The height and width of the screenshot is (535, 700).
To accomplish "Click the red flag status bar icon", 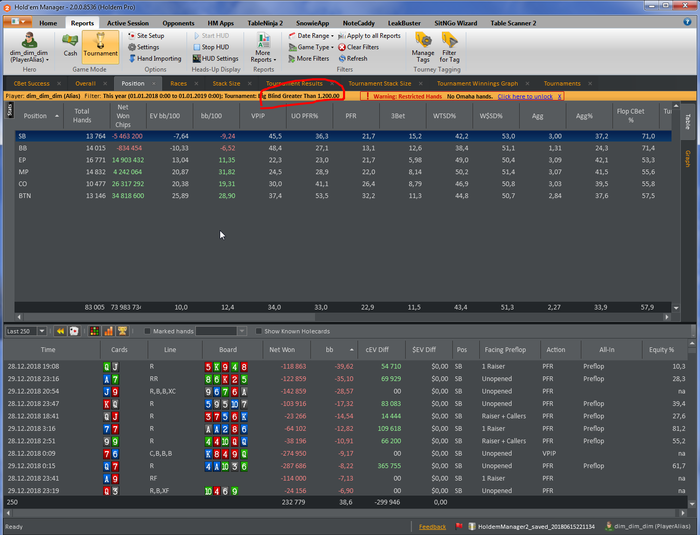I will [459, 527].
